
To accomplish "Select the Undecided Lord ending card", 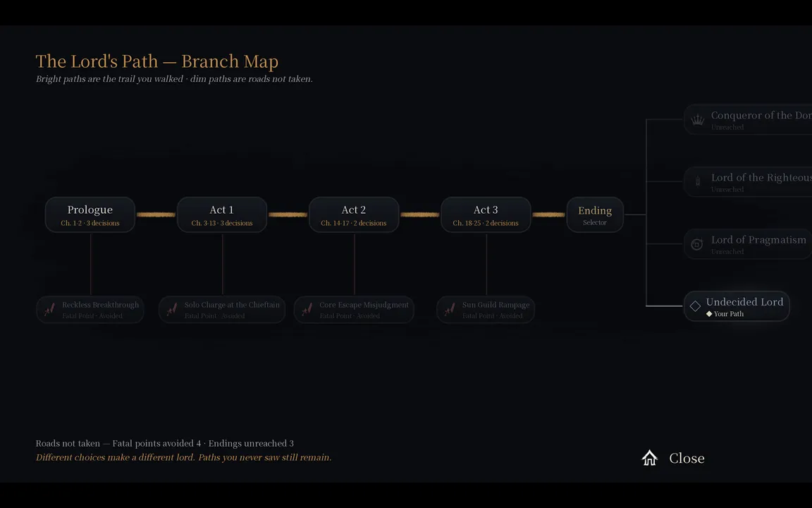I will pos(737,306).
